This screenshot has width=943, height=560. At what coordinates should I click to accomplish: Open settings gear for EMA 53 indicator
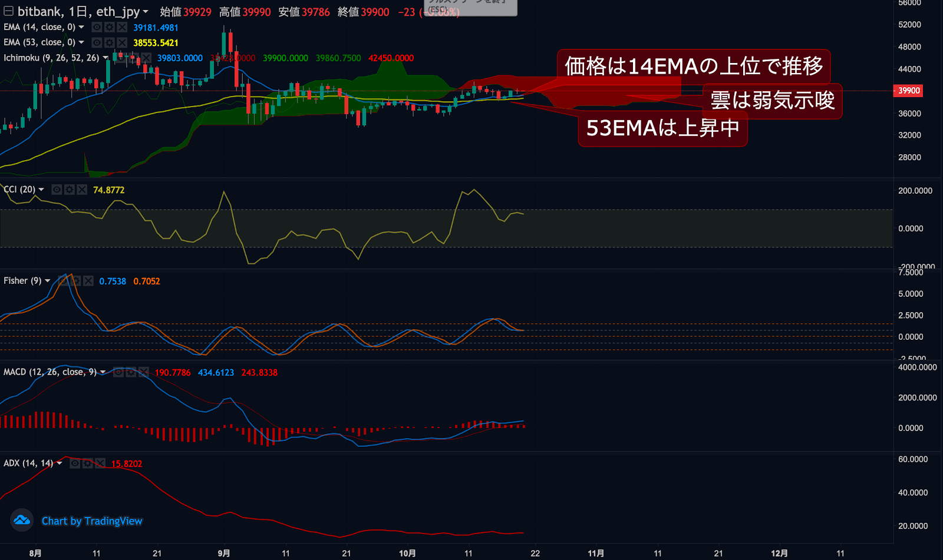tap(109, 42)
